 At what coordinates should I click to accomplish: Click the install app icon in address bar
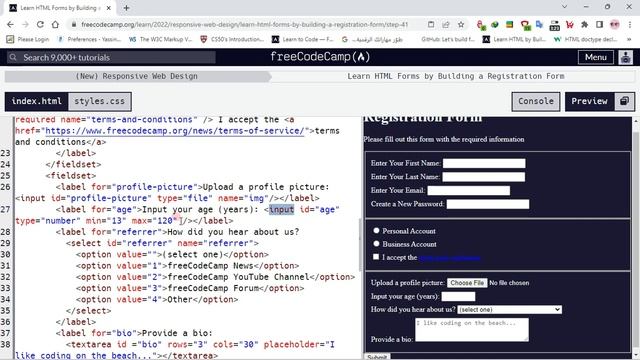[431, 24]
